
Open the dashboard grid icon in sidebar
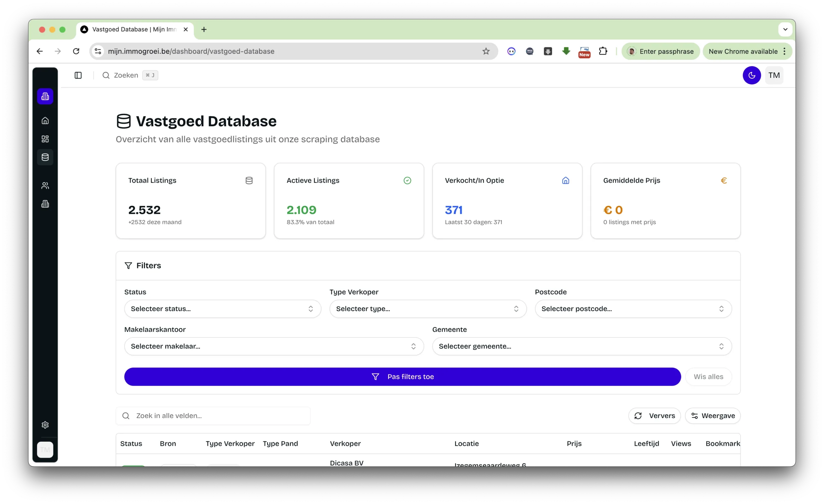45,139
